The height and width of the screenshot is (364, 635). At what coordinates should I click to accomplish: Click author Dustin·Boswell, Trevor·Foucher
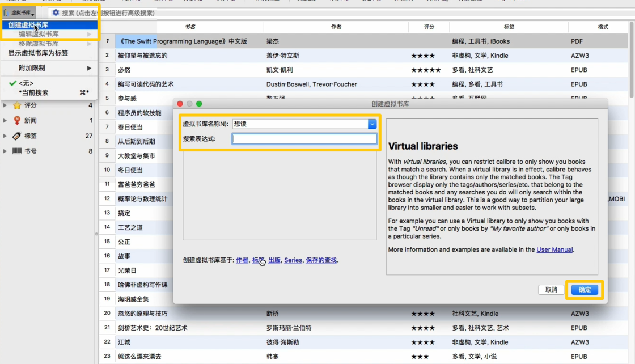tap(312, 84)
